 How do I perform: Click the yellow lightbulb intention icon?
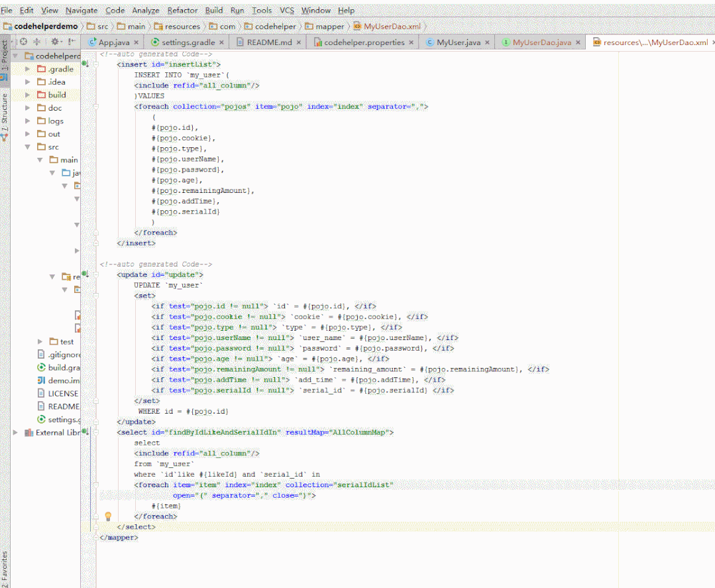[x=108, y=516]
